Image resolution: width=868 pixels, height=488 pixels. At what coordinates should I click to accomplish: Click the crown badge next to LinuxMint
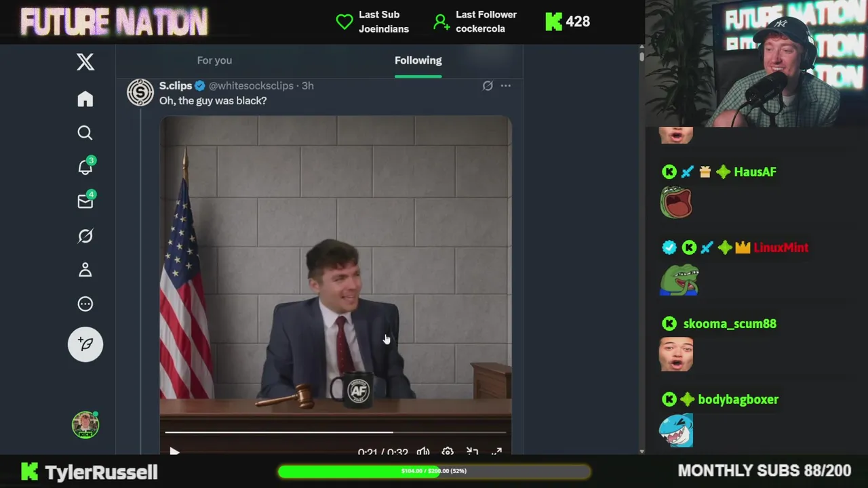[743, 248]
